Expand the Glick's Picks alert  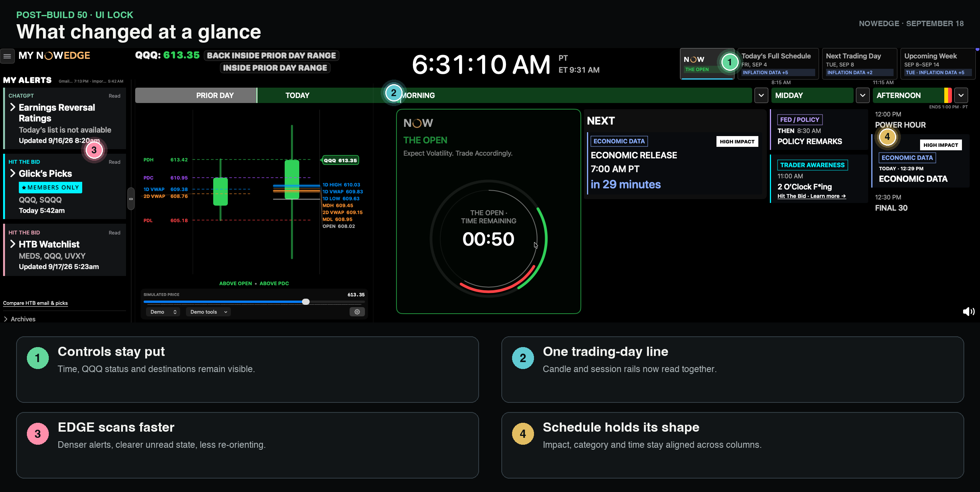pyautogui.click(x=13, y=173)
